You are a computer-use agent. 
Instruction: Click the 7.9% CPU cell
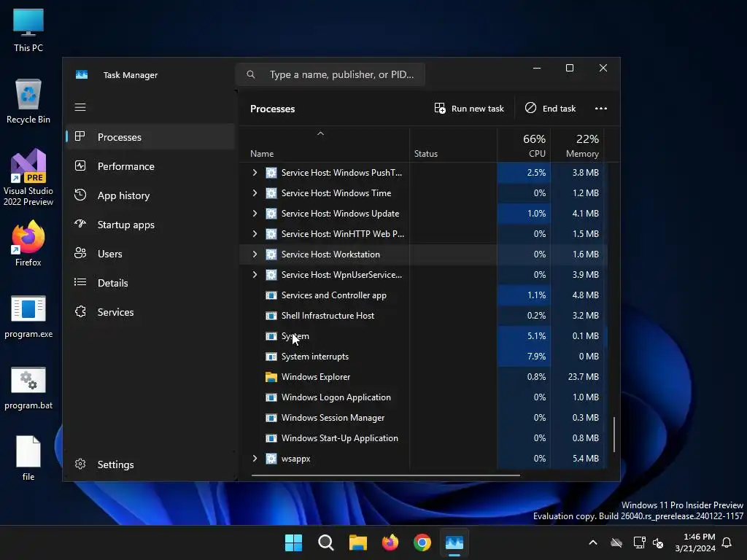[524, 357]
